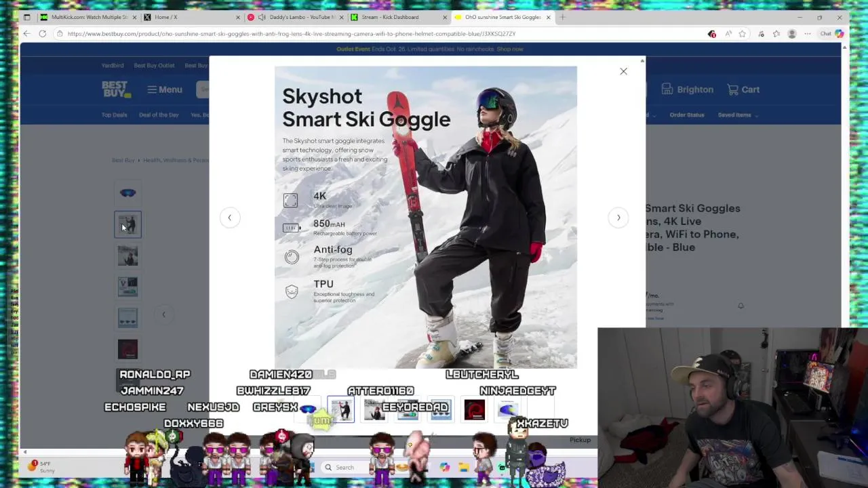This screenshot has height=488, width=868.
Task: Open File Explorer from taskbar
Action: 464,467
